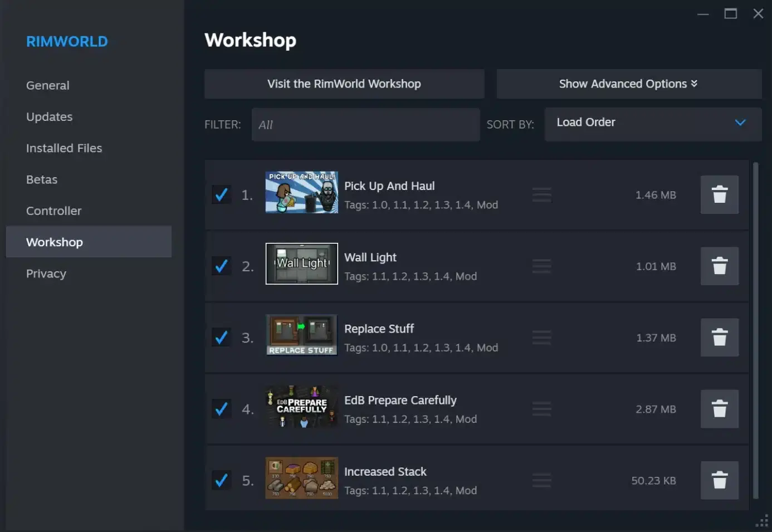This screenshot has height=532, width=772.
Task: Open the Controller tab
Action: 89,211
